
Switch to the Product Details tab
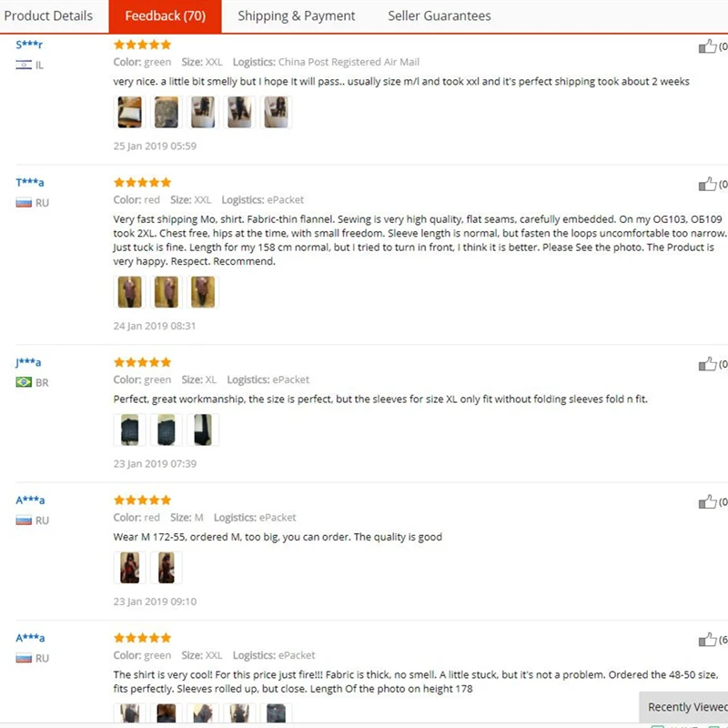click(48, 15)
